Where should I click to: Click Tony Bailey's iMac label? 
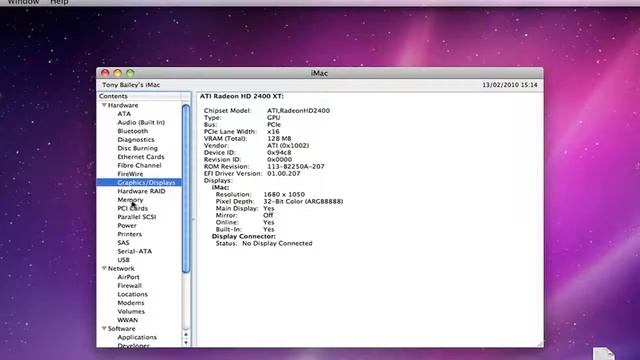pyautogui.click(x=131, y=85)
